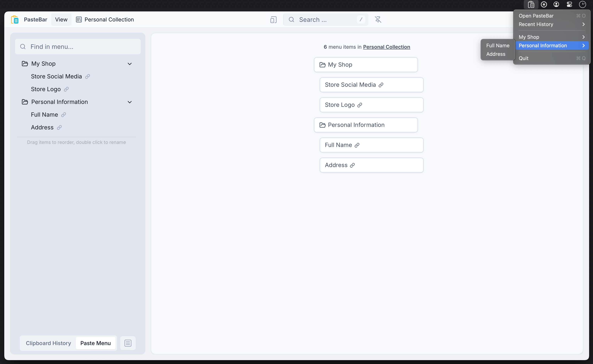Click Personal Information submenu arrow in tray menu

pos(584,46)
